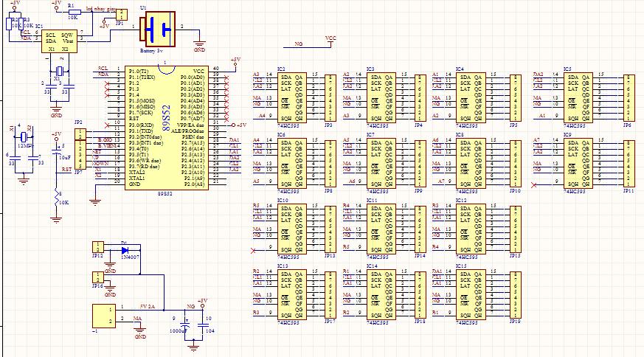Select the JP2 two-pin header
The height and width of the screenshot is (357, 644).
[80, 134]
